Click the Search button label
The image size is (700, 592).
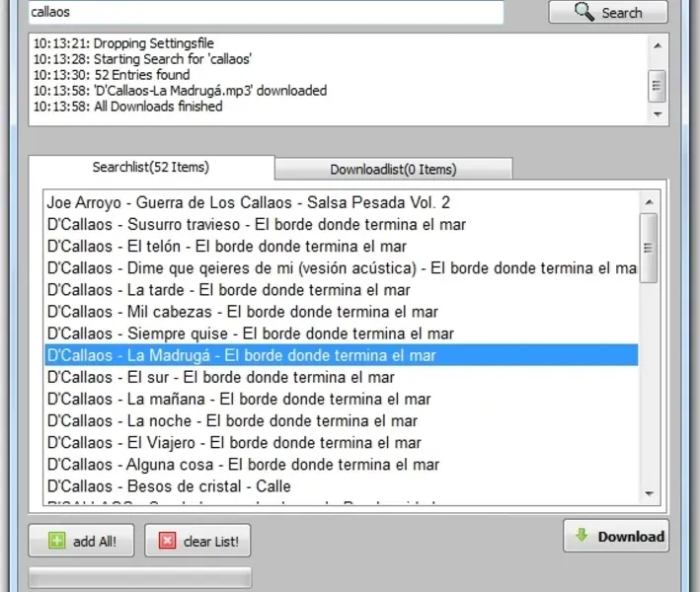[x=622, y=13]
